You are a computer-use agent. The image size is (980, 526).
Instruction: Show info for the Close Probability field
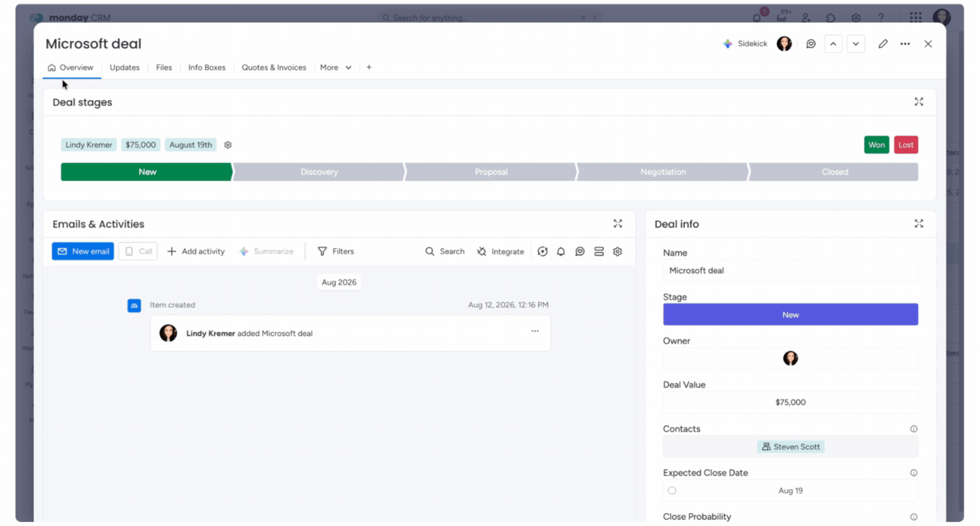coord(914,517)
